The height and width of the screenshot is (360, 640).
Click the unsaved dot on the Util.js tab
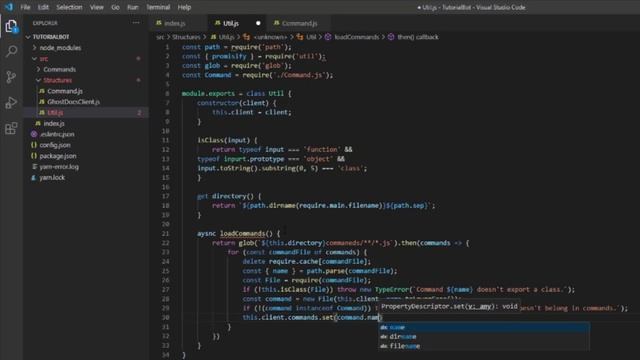(258, 23)
